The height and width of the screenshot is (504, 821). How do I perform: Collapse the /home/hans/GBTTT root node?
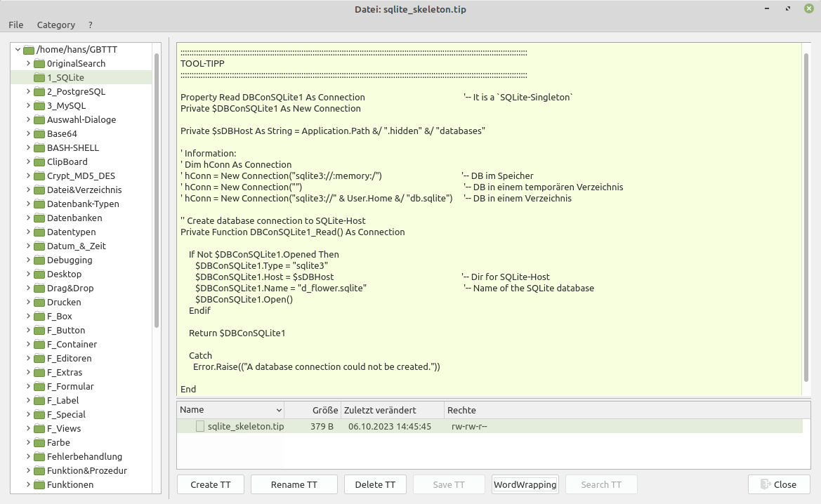click(x=17, y=50)
